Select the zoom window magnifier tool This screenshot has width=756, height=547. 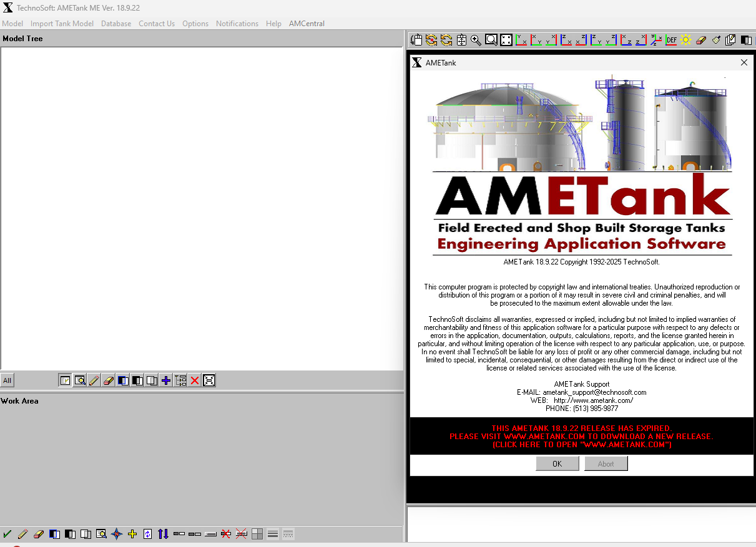click(491, 40)
